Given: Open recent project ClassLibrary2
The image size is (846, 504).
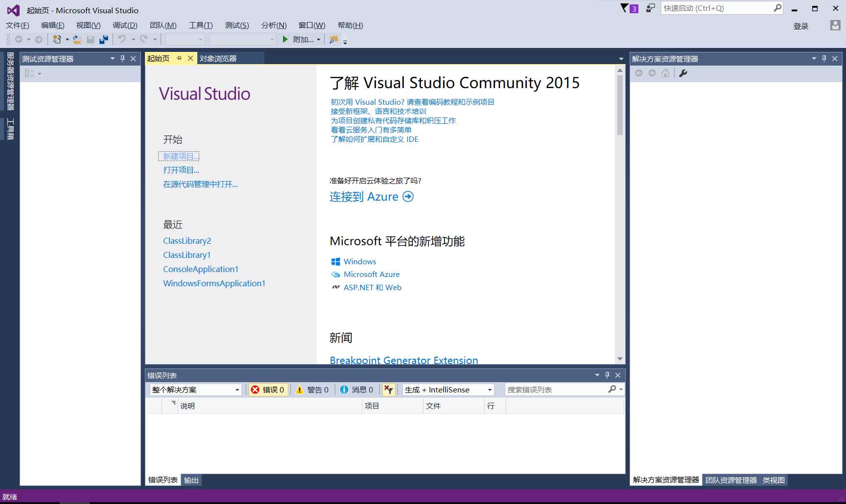Looking at the screenshot, I should (187, 241).
